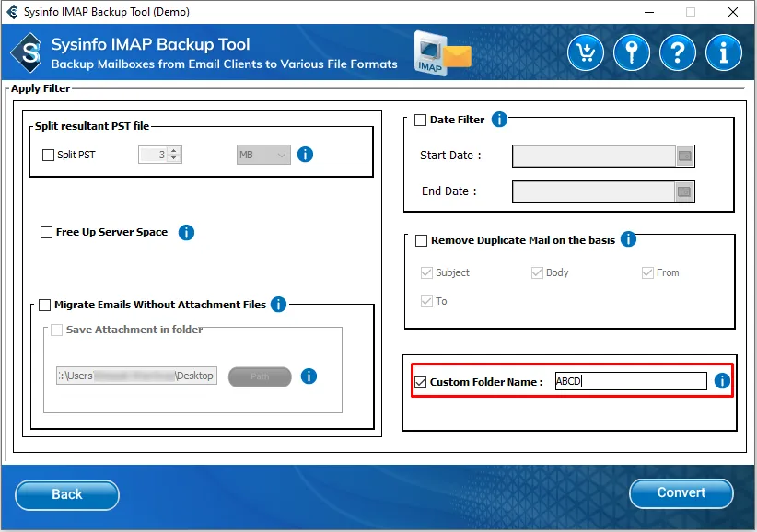This screenshot has height=532, width=757.
Task: Minimize the Sysinfo IMAP Backup Tool window
Action: tap(649, 12)
